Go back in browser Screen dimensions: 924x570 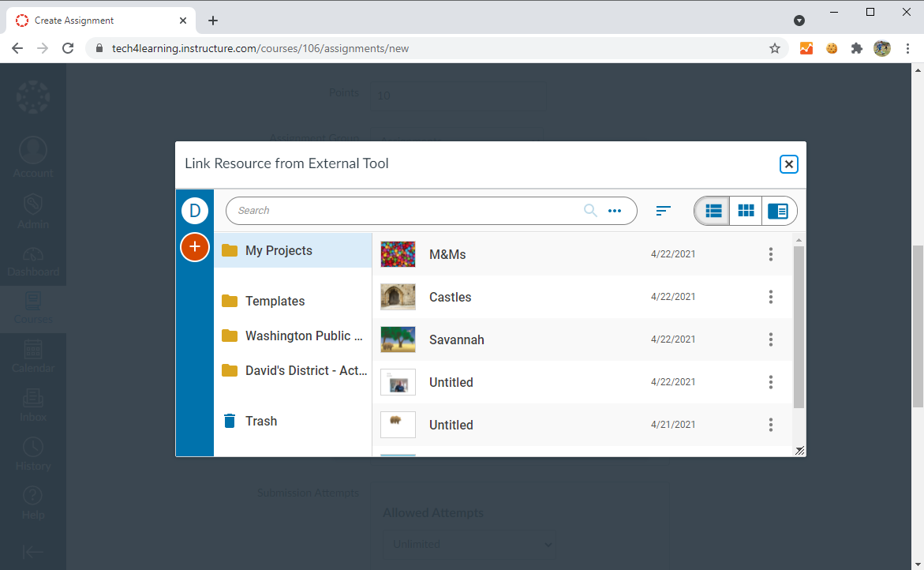(x=17, y=48)
